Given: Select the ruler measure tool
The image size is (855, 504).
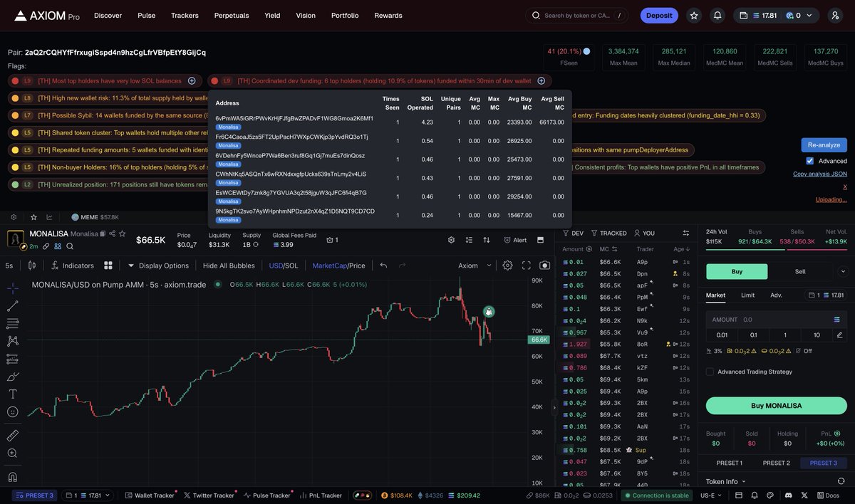Looking at the screenshot, I should tap(12, 435).
